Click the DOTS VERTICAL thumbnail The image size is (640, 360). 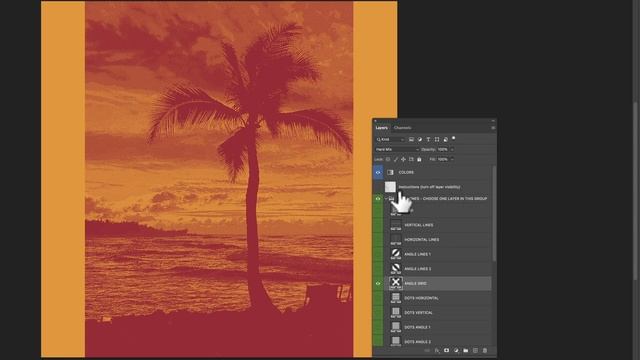pos(396,313)
